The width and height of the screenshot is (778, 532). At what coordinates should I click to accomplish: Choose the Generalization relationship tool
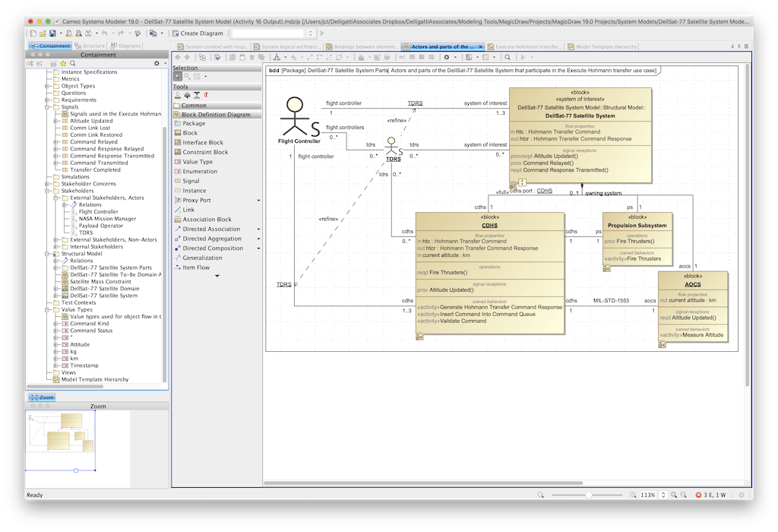click(x=202, y=258)
